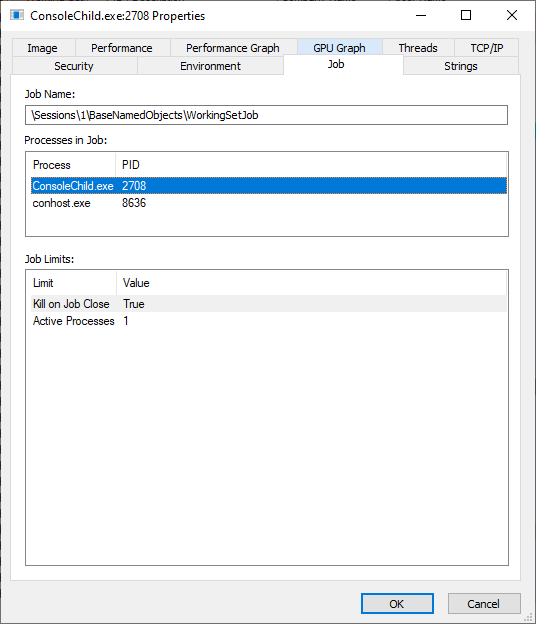Viewport: 536px width, 624px height.
Task: Open the Performance Graph tab
Action: pyautogui.click(x=234, y=48)
